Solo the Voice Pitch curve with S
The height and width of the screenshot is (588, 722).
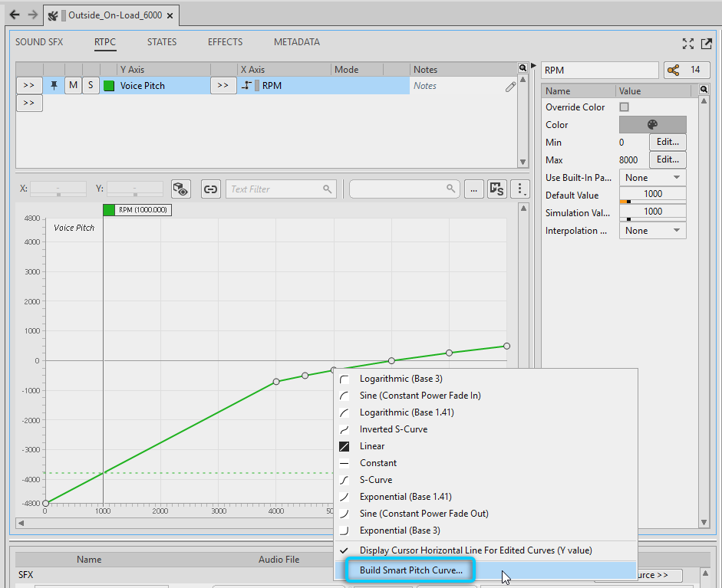pos(91,86)
